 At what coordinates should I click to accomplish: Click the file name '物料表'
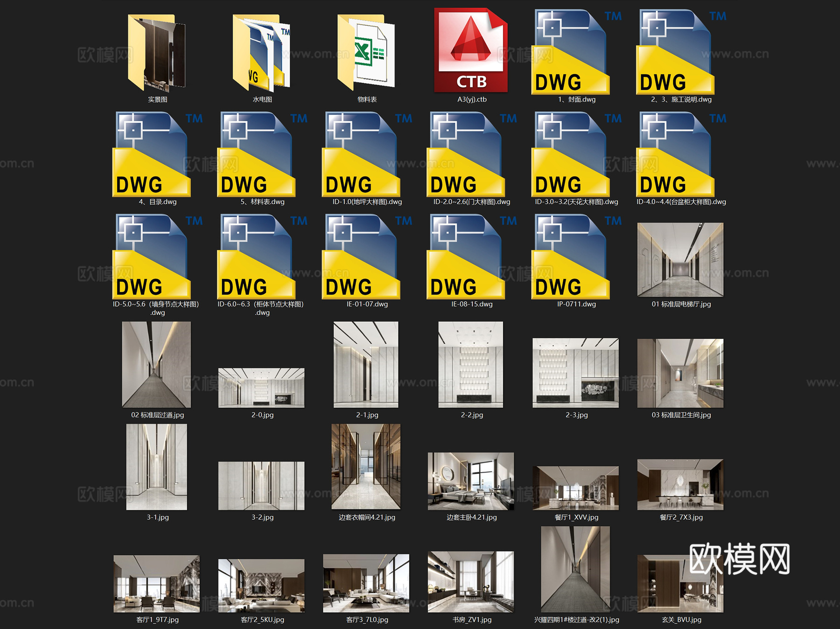367,99
